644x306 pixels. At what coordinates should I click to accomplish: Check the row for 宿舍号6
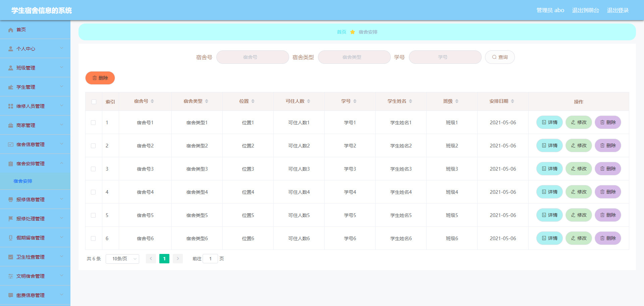[x=93, y=238]
